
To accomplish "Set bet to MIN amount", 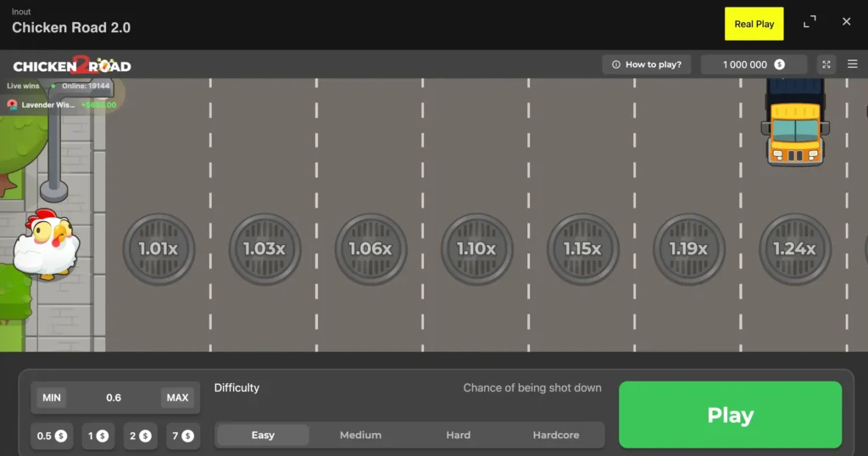I will coord(52,398).
